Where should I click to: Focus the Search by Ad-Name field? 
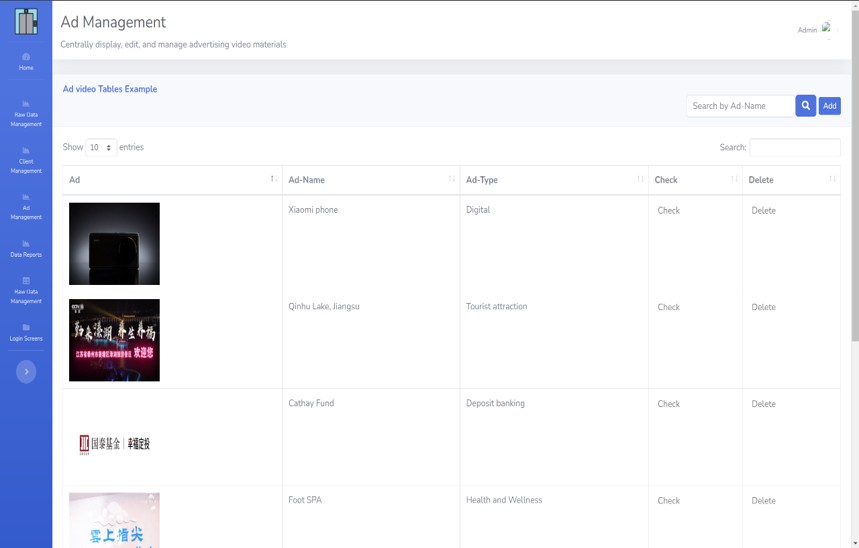(x=741, y=106)
